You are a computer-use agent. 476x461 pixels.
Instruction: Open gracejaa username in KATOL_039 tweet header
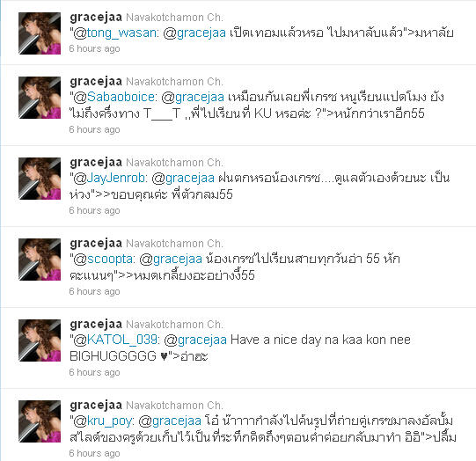tap(96, 325)
